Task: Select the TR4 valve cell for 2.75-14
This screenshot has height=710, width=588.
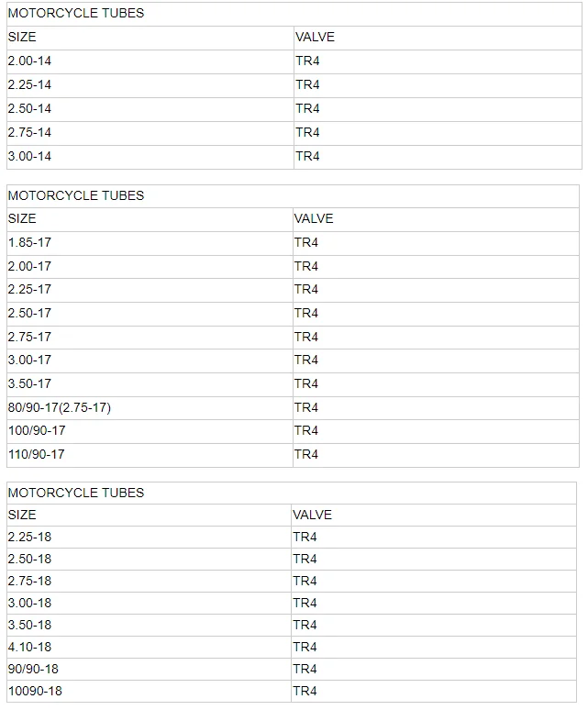Action: (438, 133)
